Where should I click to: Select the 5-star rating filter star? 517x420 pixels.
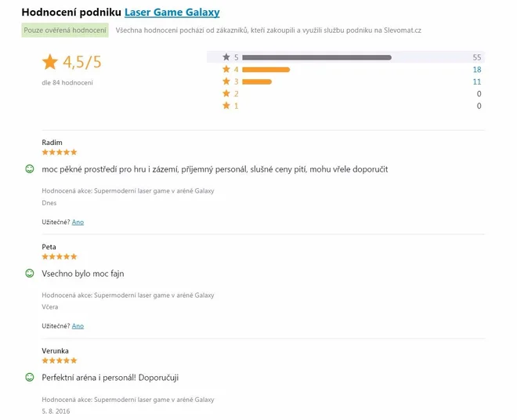pyautogui.click(x=226, y=57)
